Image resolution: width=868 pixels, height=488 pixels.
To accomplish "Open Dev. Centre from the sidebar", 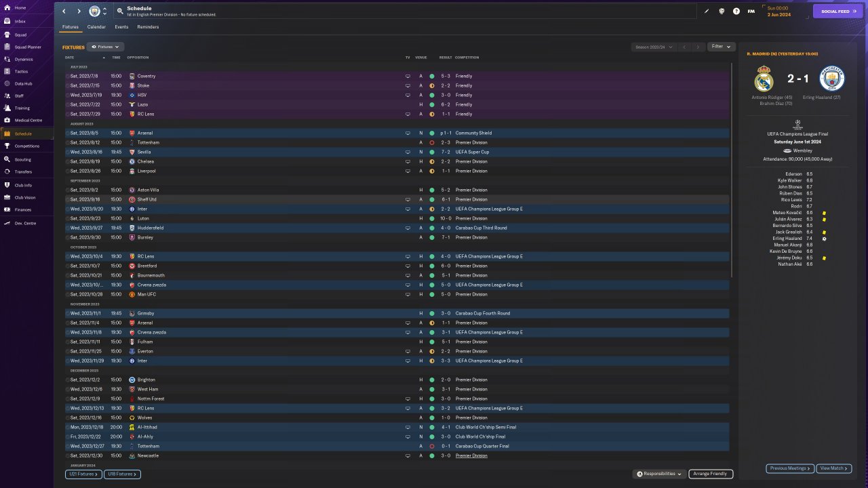I will 27,223.
